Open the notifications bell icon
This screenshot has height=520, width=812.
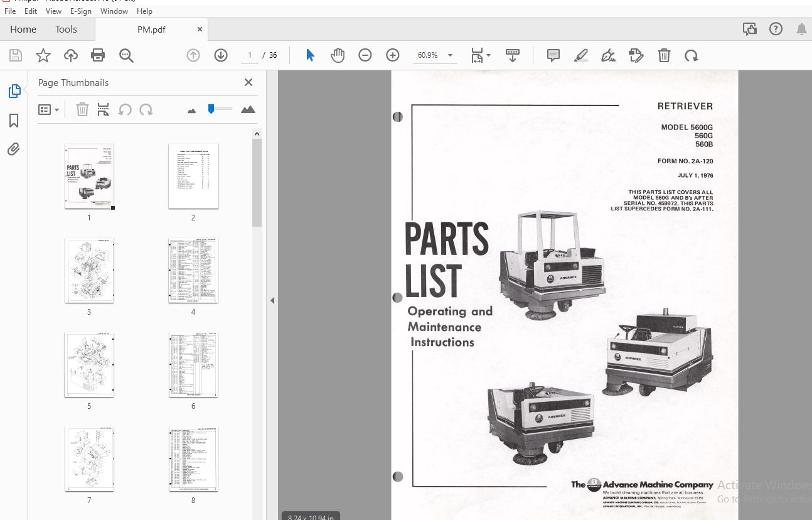(x=801, y=29)
